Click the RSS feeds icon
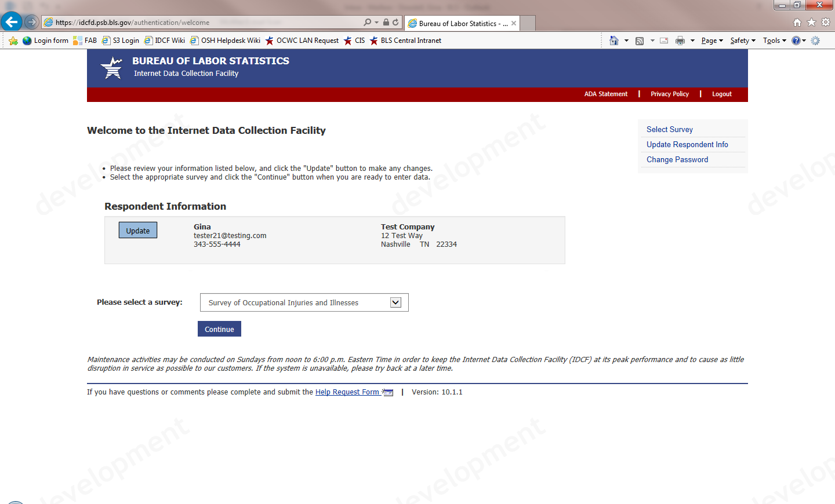Image resolution: width=835 pixels, height=504 pixels. point(640,41)
